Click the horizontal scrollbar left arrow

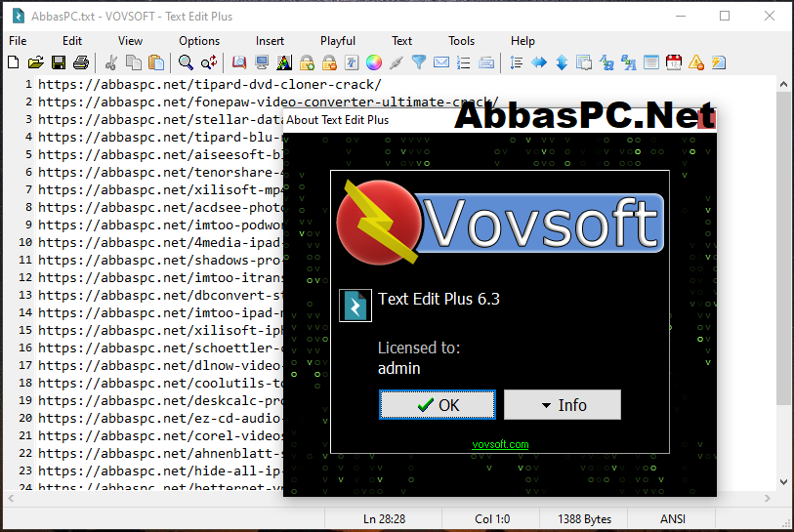pyautogui.click(x=11, y=499)
